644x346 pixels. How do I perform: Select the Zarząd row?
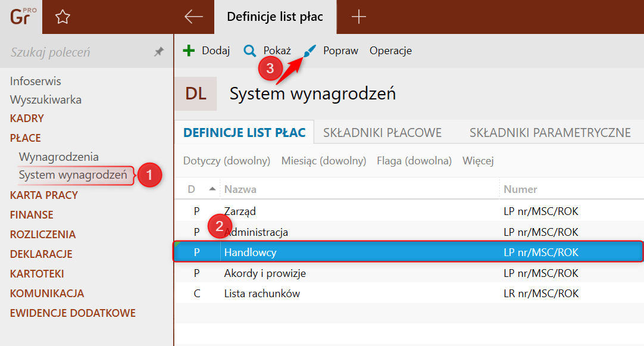click(x=409, y=211)
